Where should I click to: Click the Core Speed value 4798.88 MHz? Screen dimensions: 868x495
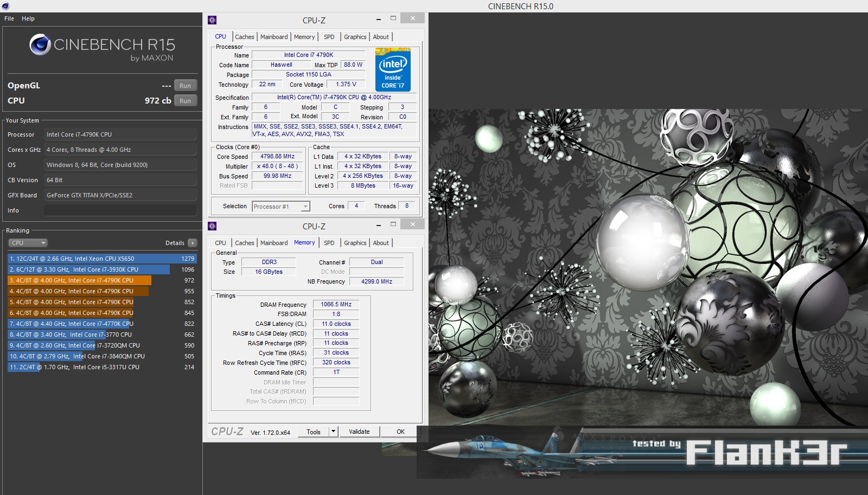[x=277, y=156]
